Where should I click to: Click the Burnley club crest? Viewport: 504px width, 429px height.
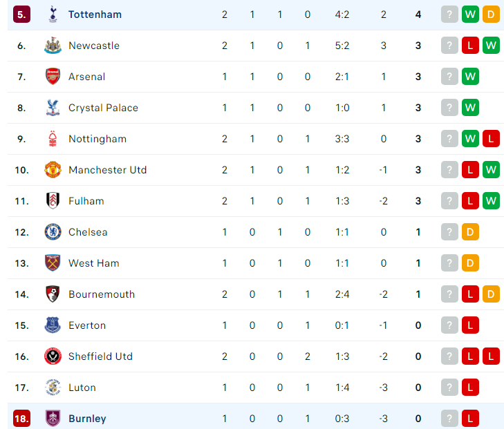coord(53,419)
